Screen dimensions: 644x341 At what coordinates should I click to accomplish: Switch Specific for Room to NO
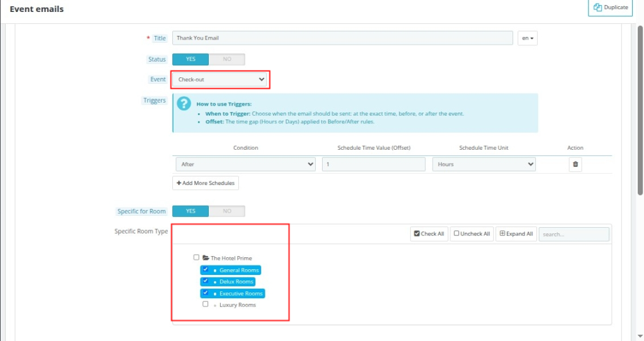point(226,211)
